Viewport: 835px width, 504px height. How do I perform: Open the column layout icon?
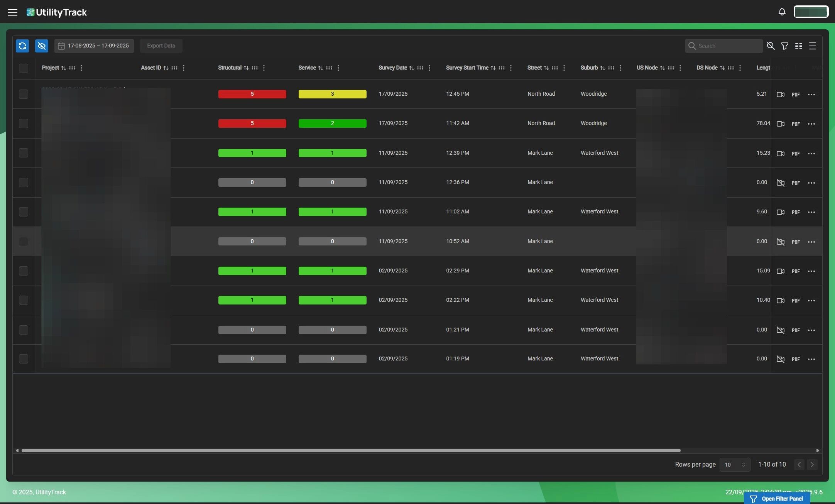pos(798,46)
